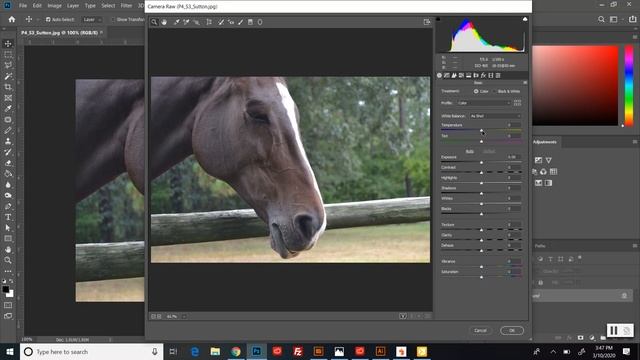Select the Transform tool in Camera Raw toolbar
The height and width of the screenshot is (360, 640).
pos(209,22)
